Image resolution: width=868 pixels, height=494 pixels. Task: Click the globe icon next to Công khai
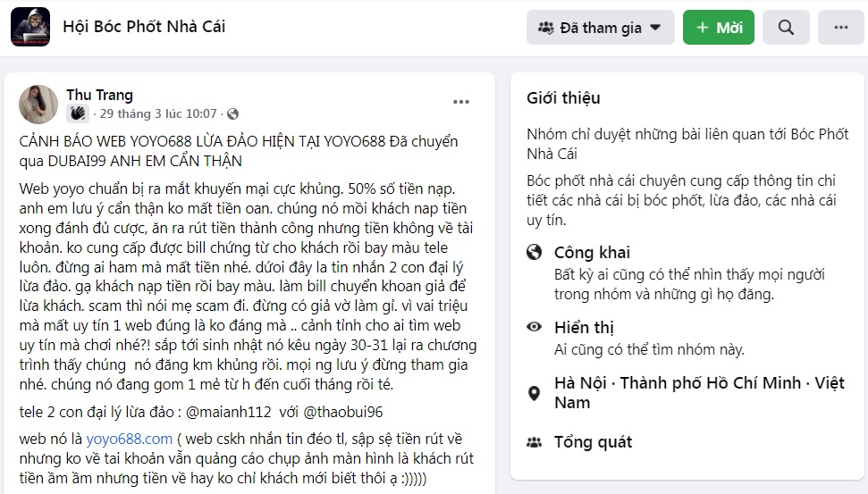[535, 252]
